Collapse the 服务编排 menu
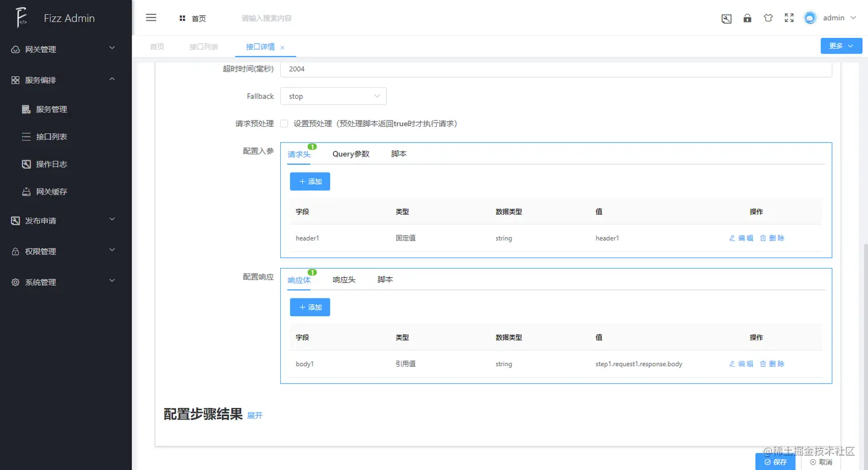Viewport: 868px width, 470px height. pos(112,79)
